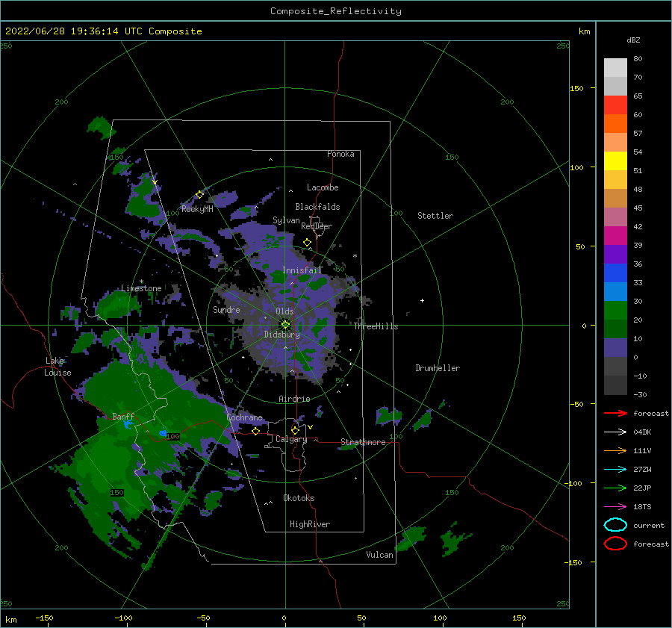Click the Drumheller label

coord(438,368)
